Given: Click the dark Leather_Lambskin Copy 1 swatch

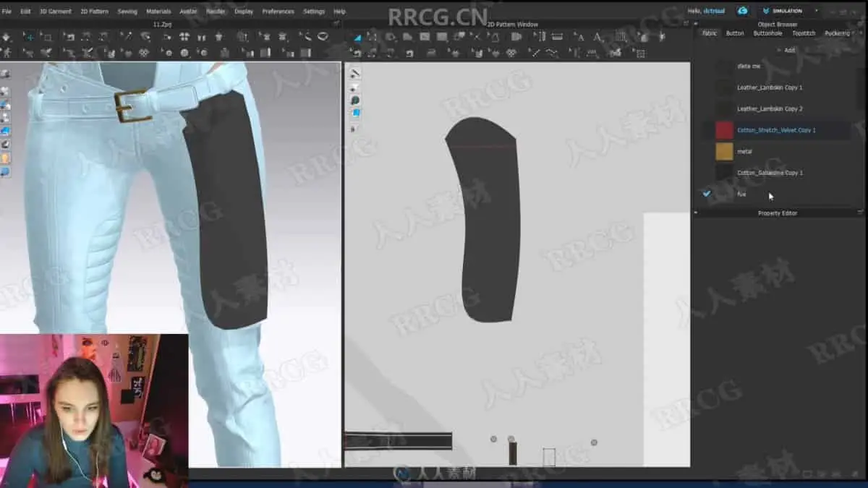Looking at the screenshot, I should 724,87.
